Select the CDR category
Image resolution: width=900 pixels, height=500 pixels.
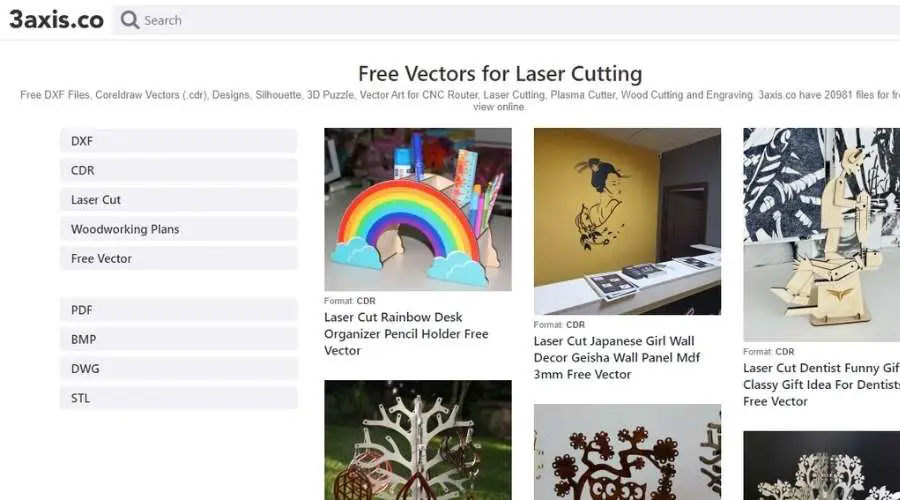pos(179,170)
